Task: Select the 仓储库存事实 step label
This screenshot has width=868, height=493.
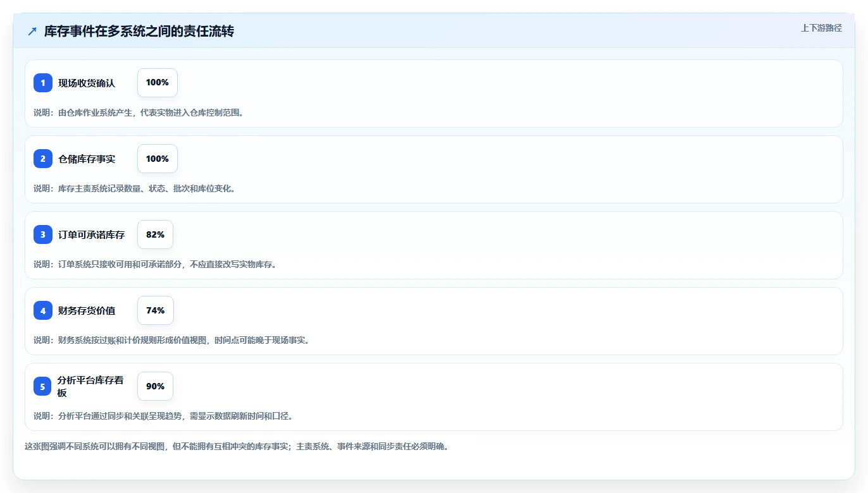Action: [x=87, y=159]
